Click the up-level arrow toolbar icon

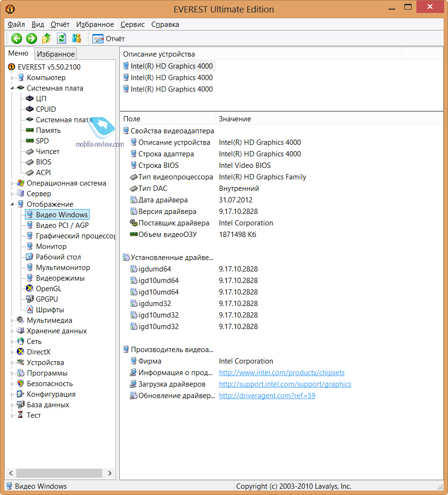[46, 38]
